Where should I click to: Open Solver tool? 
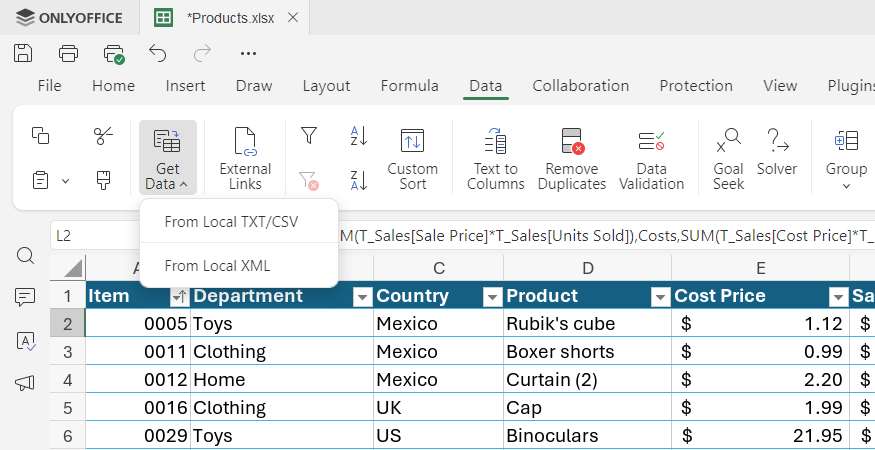(777, 151)
